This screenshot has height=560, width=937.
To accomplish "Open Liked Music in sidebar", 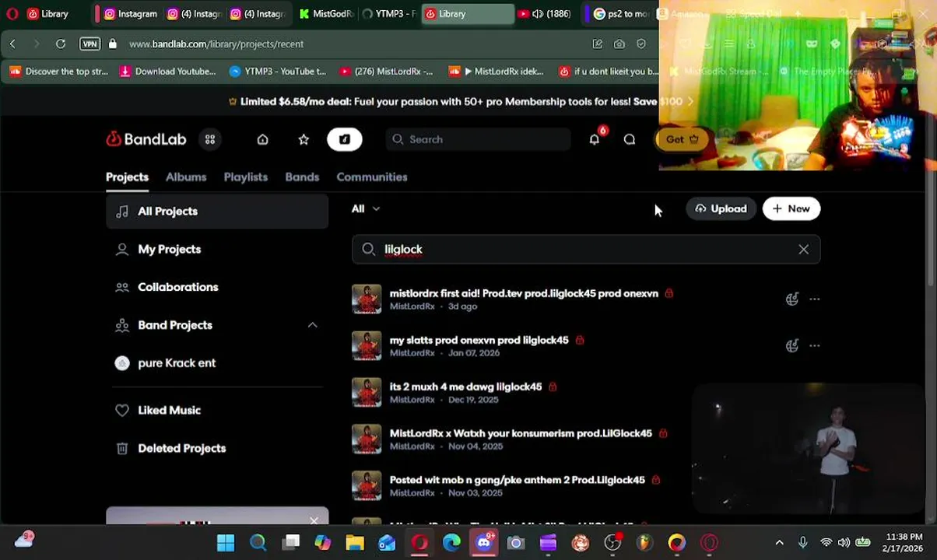I will 217,411.
